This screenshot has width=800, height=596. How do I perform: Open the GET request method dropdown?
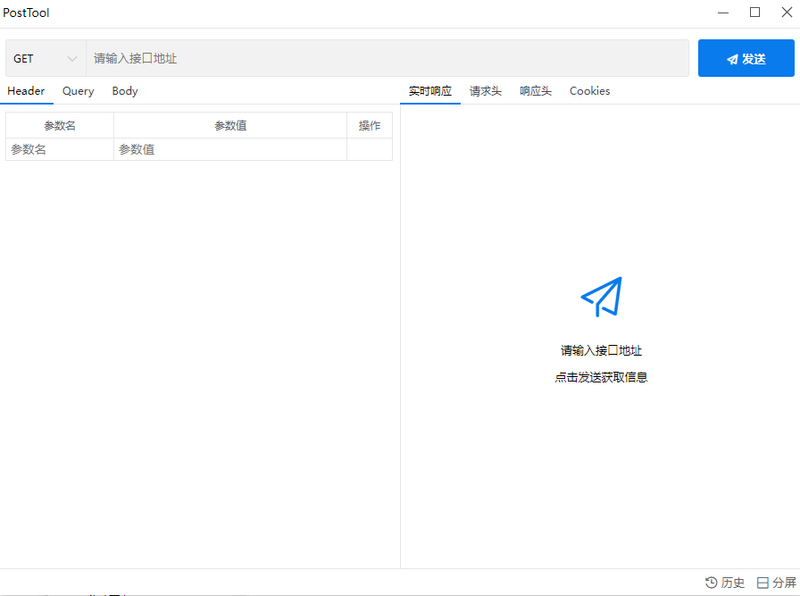click(x=45, y=59)
